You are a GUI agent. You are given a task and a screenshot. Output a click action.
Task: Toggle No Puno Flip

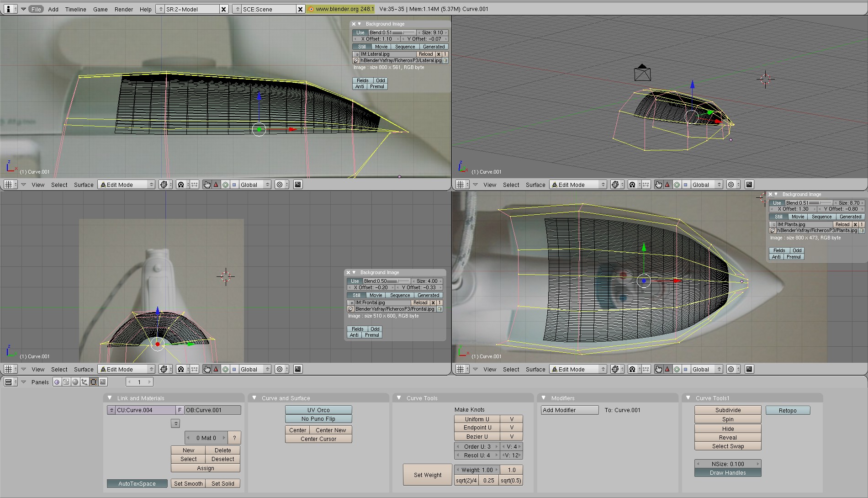(318, 419)
